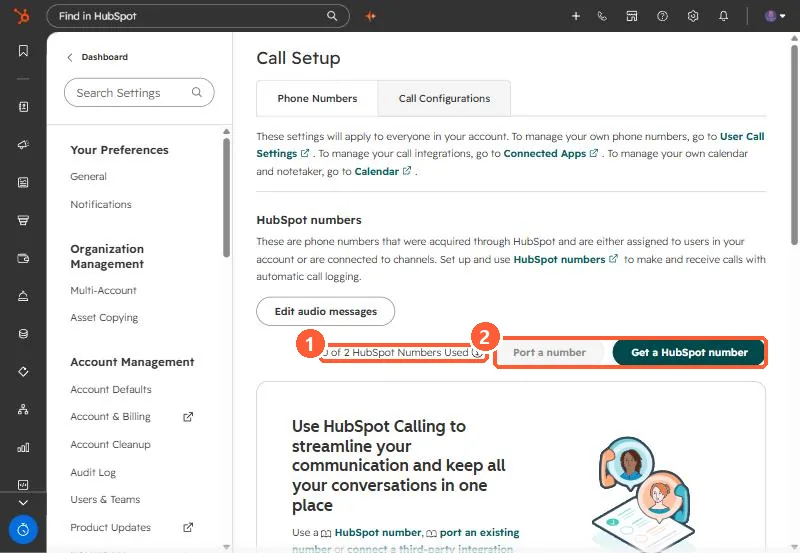Click external link icon beside Account & Billing
Image resolution: width=800 pixels, height=553 pixels.
188,417
